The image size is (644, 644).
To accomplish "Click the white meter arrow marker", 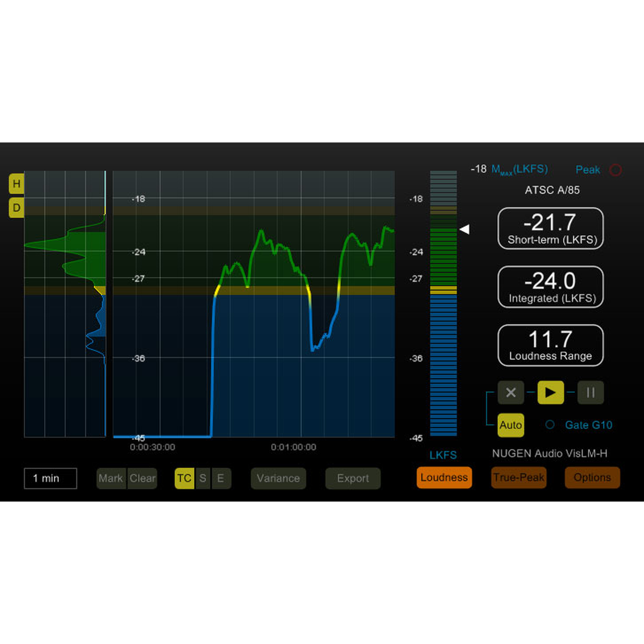I will tap(465, 229).
